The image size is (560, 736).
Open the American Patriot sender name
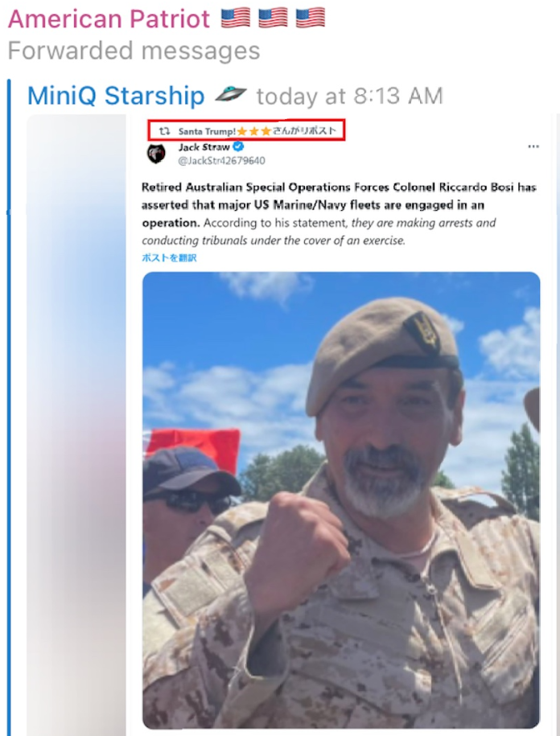click(109, 19)
